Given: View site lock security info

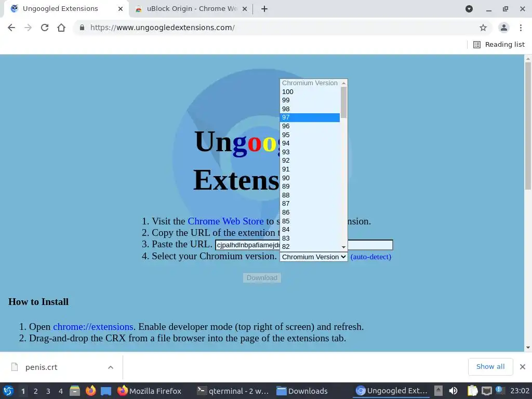Looking at the screenshot, I should 82,28.
